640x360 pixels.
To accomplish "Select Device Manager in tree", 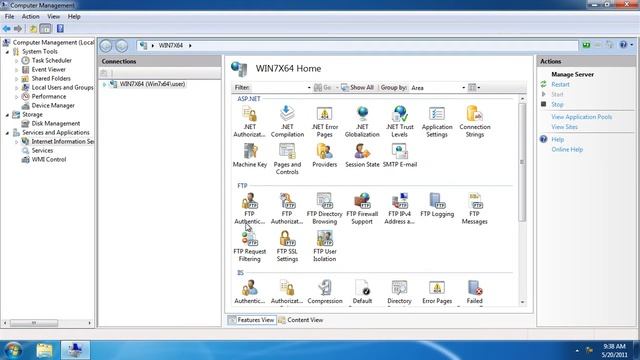I will pyautogui.click(x=53, y=106).
